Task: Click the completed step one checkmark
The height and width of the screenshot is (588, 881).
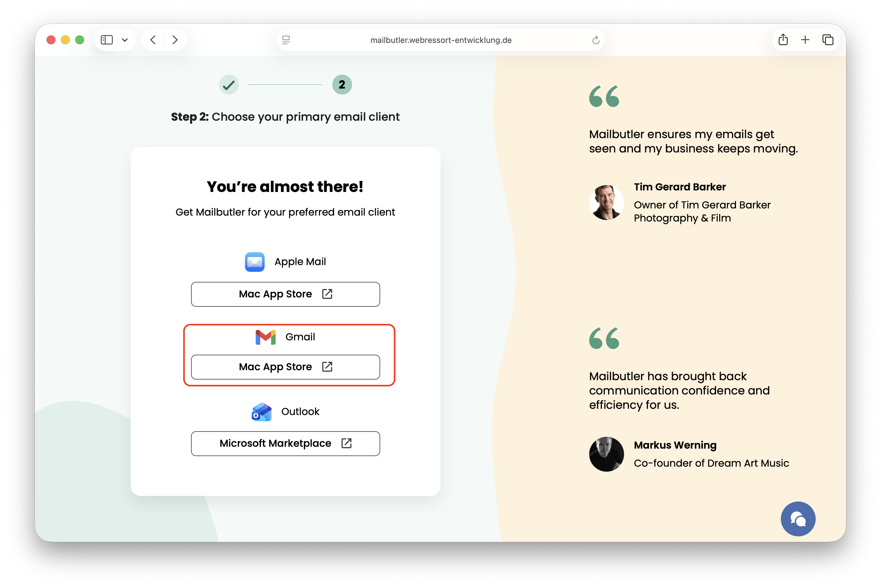Action: [229, 85]
